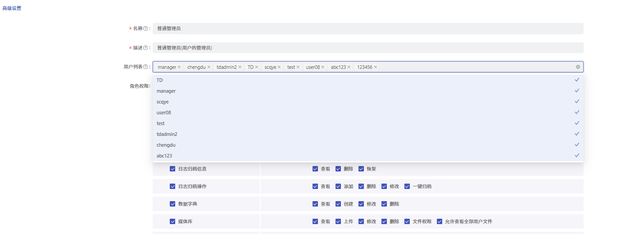644x234 pixels.
Task: Edit the 描述 input field
Action: tap(368, 48)
